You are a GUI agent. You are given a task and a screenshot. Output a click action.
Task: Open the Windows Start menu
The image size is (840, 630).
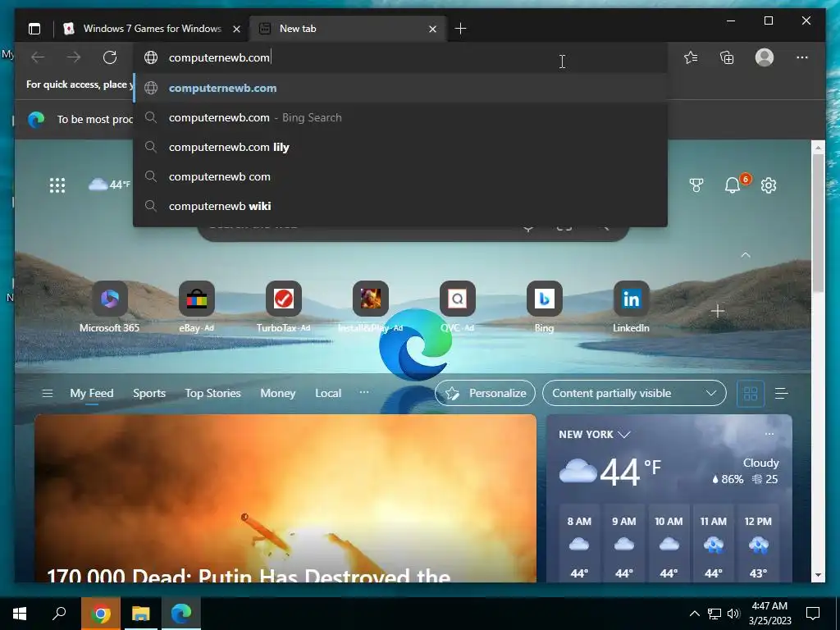tap(20, 614)
